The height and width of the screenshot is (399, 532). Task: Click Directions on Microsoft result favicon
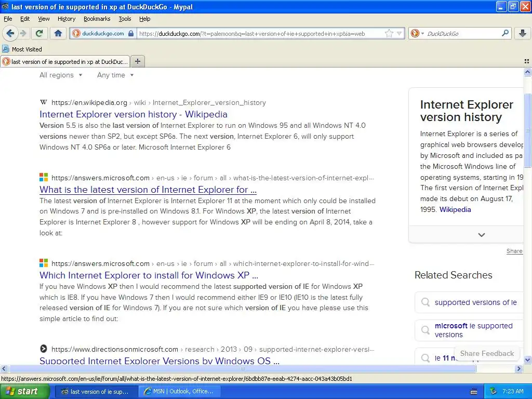pyautogui.click(x=44, y=349)
